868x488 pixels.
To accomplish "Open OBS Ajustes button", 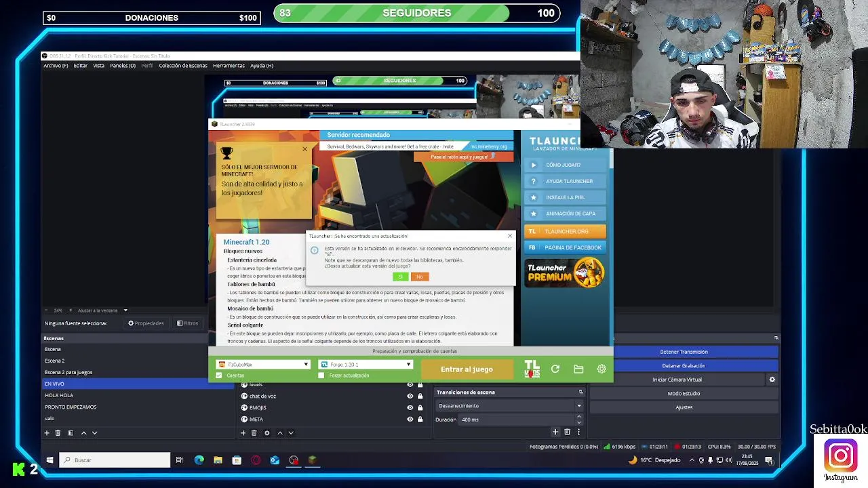I will click(x=684, y=407).
